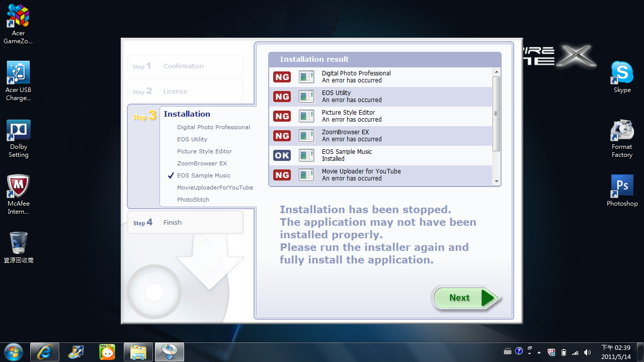Screen dimensions: 644x362
Task: Click MovieUploaderForYouTube in step list
Action: 215,188
